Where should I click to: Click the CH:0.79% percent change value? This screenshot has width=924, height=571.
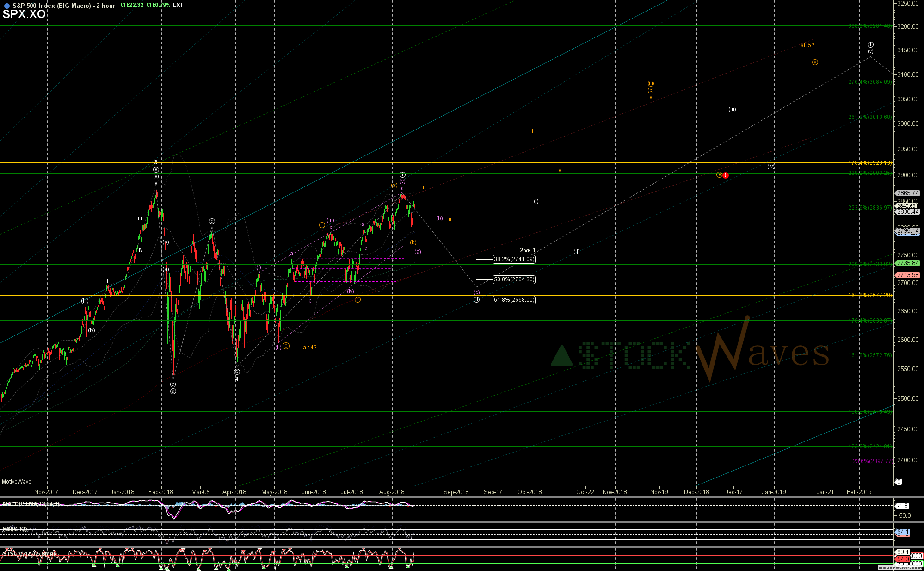(x=158, y=5)
